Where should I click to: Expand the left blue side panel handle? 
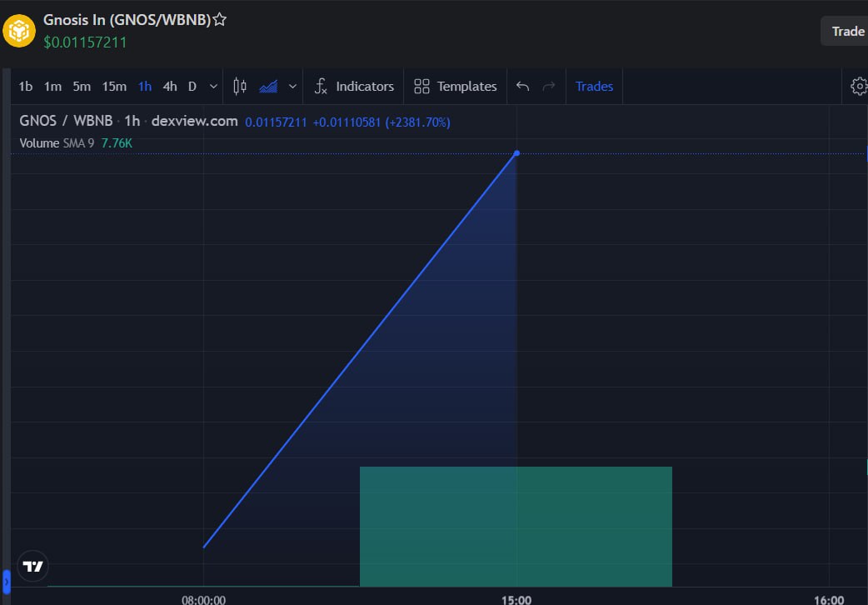[x=7, y=582]
